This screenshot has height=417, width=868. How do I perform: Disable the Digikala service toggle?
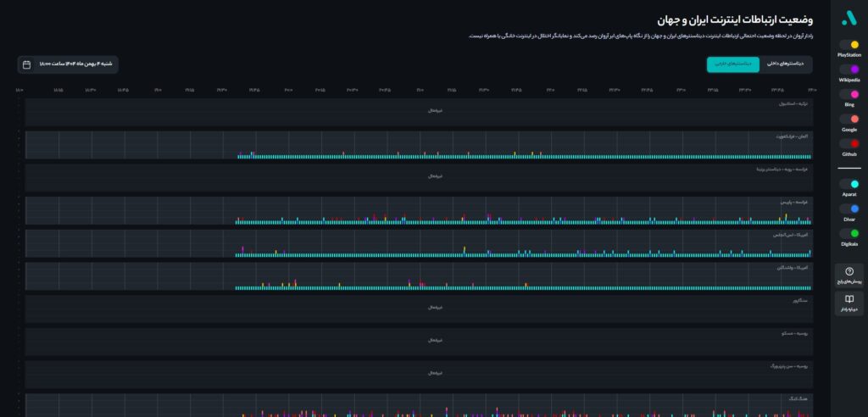[849, 233]
